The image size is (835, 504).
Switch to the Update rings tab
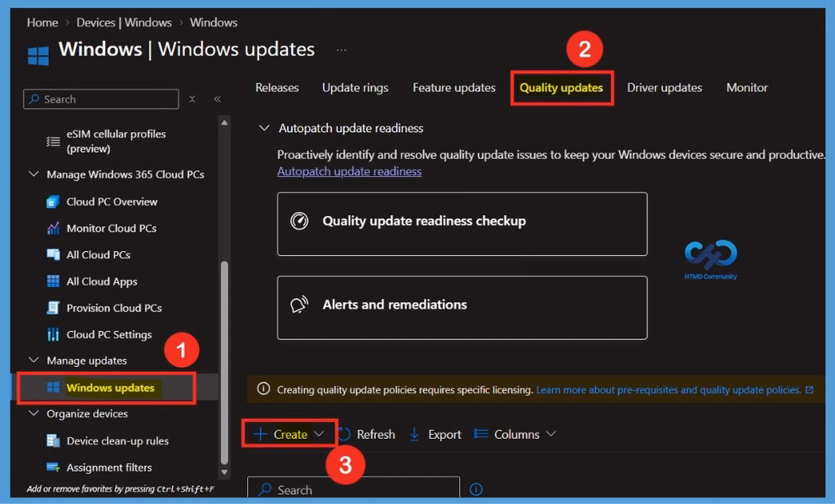click(x=356, y=88)
